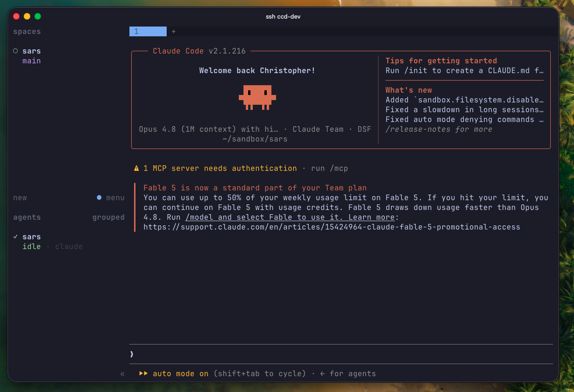Select the main branch under sars

tap(32, 61)
